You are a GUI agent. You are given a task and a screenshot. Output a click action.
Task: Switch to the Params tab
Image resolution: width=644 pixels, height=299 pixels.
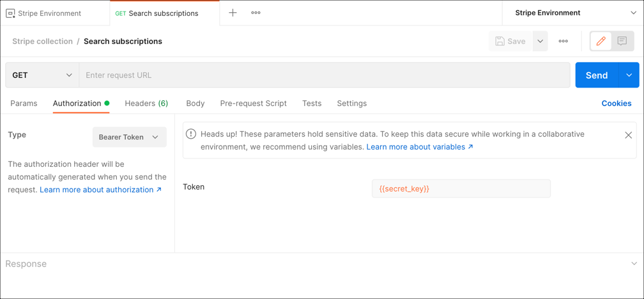(24, 103)
